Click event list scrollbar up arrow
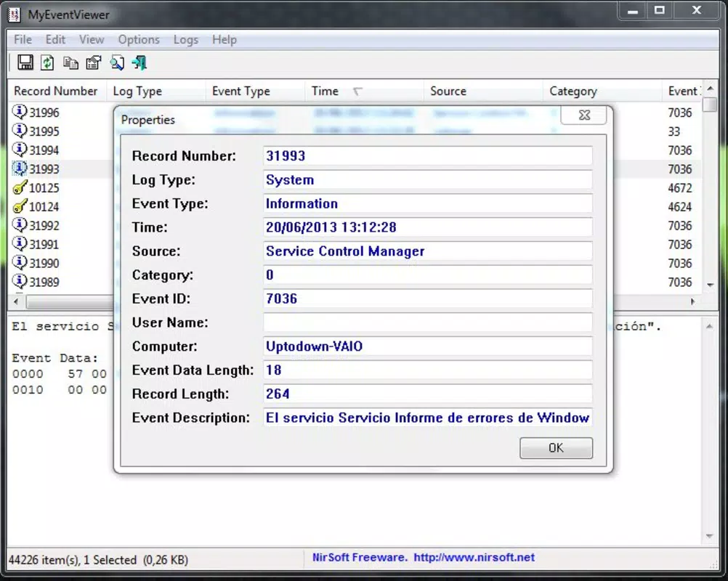Image resolution: width=728 pixels, height=581 pixels. click(710, 88)
